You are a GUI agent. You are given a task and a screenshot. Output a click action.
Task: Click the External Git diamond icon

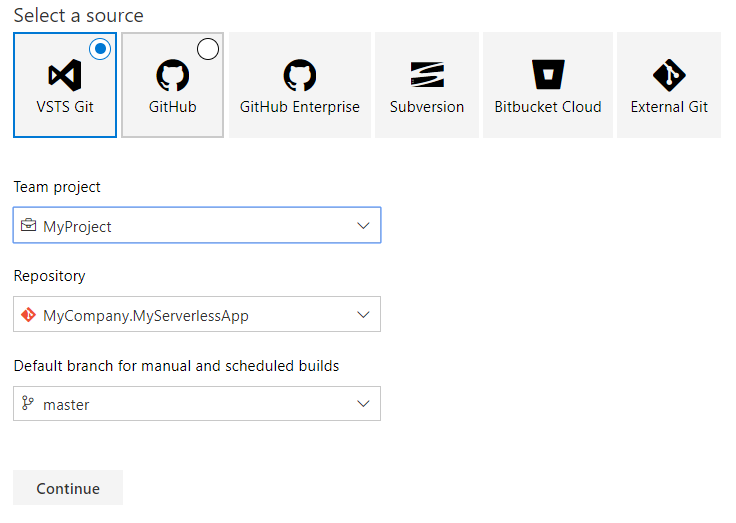(x=669, y=75)
